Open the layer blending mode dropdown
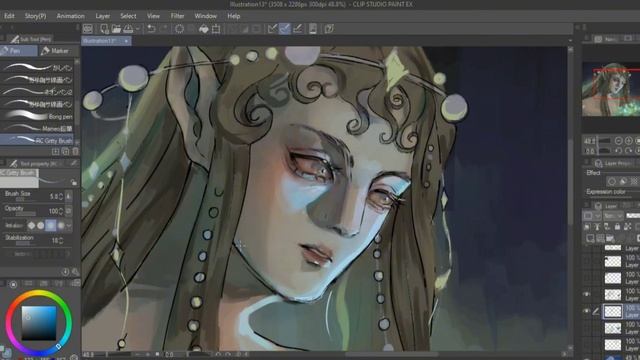640x360 pixels. tap(613, 216)
